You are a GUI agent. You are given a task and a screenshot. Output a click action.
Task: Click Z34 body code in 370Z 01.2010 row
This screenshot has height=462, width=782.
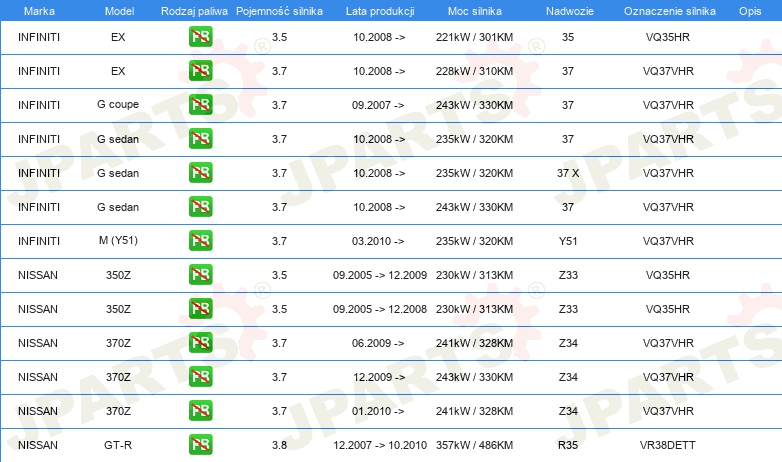(568, 411)
